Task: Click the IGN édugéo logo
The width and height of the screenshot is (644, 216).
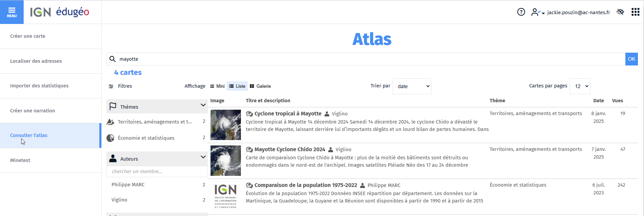Action: (x=59, y=12)
